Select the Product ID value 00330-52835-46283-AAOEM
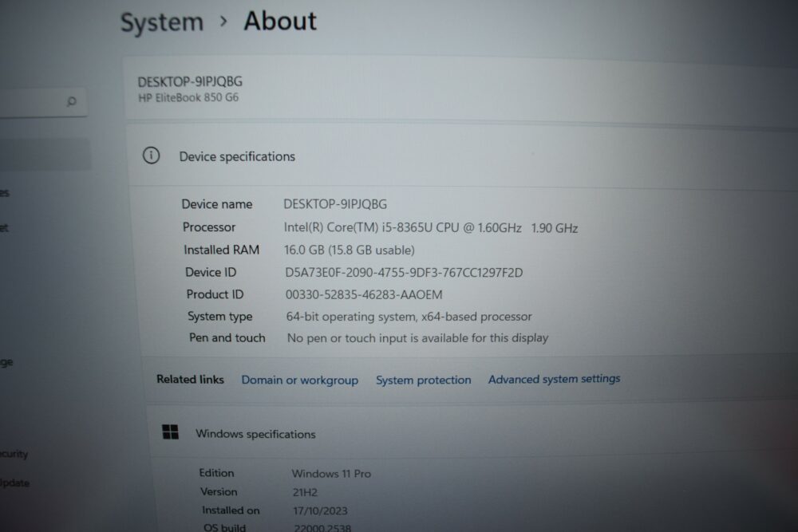This screenshot has height=532, width=798. click(x=364, y=294)
